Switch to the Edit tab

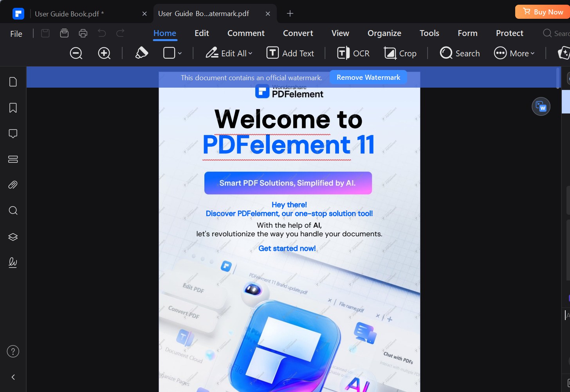tap(202, 33)
